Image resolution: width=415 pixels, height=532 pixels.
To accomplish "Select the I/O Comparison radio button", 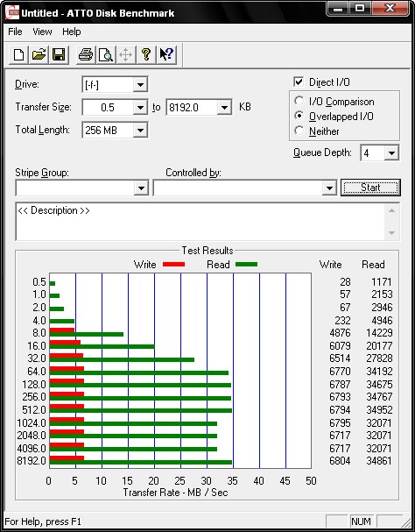I will click(299, 101).
